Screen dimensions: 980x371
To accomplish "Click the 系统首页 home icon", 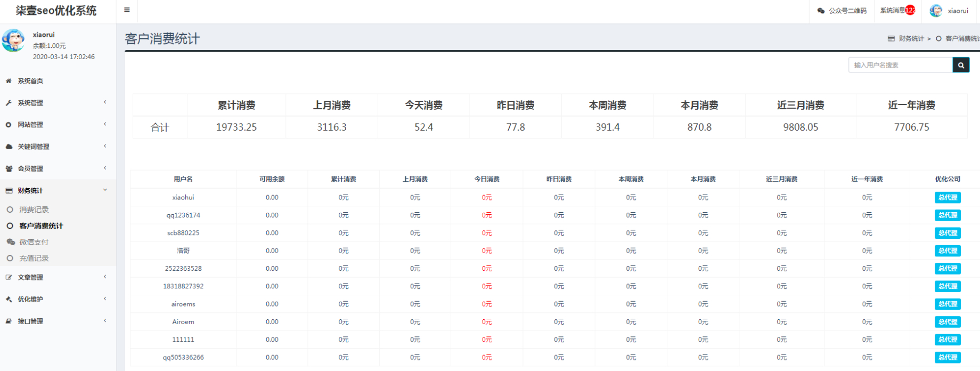I will (x=9, y=81).
